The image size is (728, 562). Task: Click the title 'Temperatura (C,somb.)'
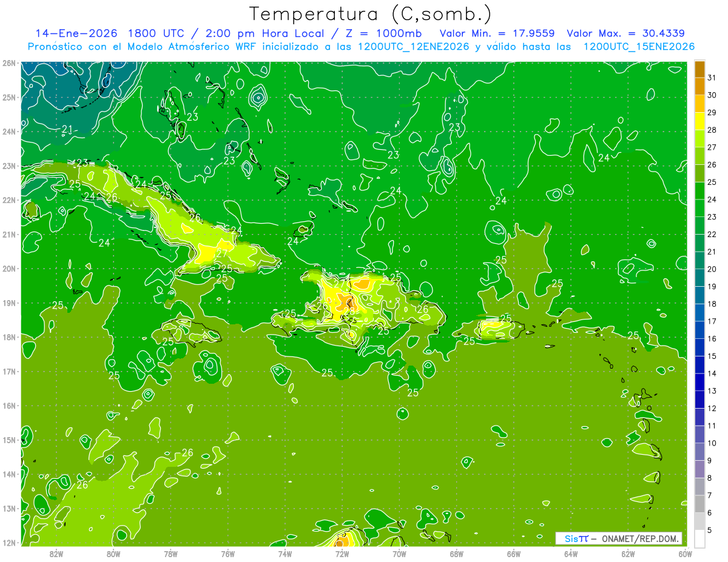tap(371, 14)
